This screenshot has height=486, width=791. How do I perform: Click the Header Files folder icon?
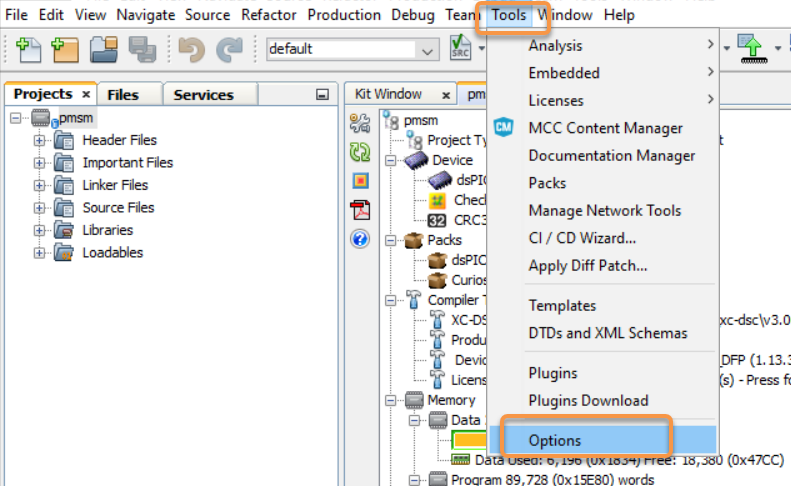point(64,140)
